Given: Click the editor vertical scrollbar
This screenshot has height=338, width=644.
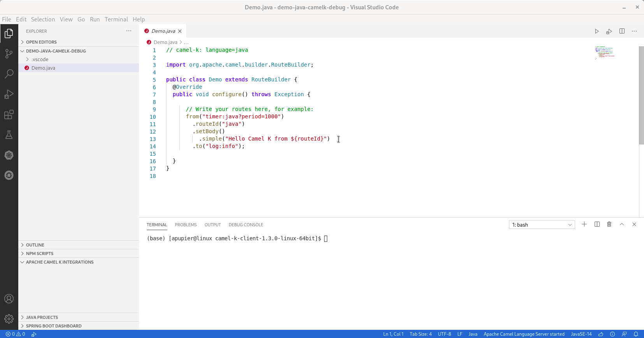Looking at the screenshot, I should (x=641, y=95).
